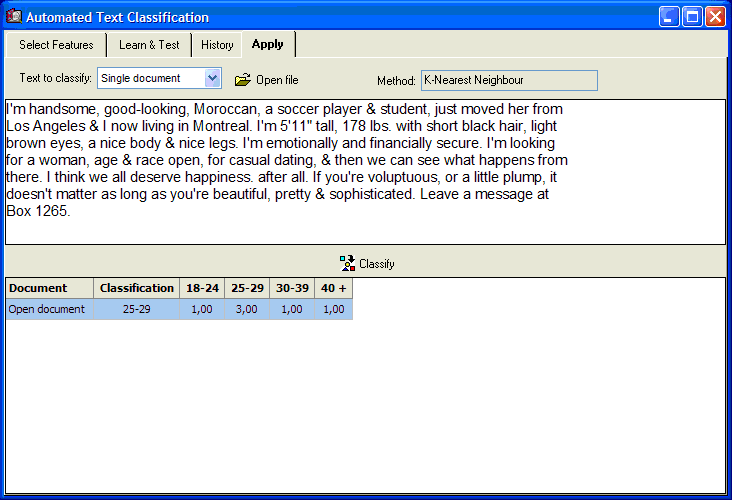Click the Open file button text
The image size is (732, 500).
[x=277, y=80]
